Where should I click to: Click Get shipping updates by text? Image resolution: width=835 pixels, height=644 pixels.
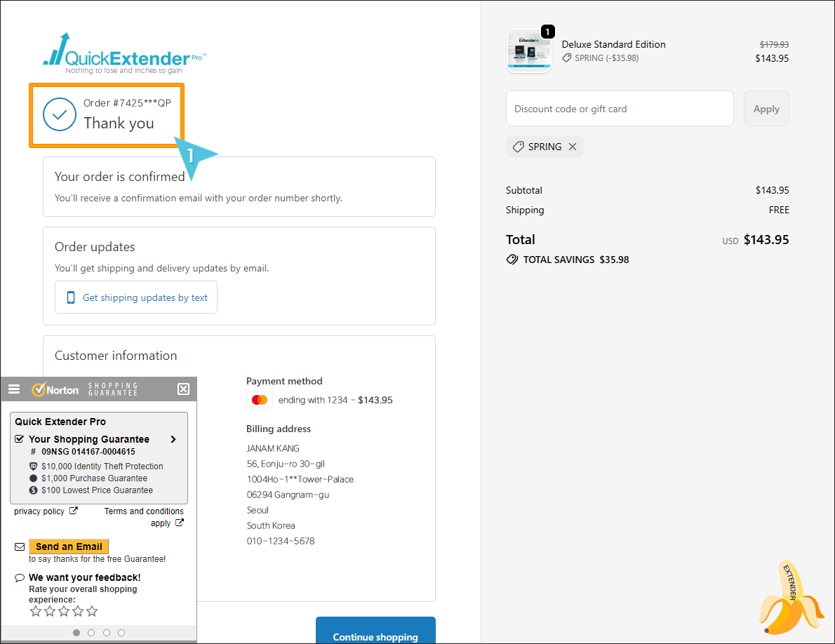136,297
